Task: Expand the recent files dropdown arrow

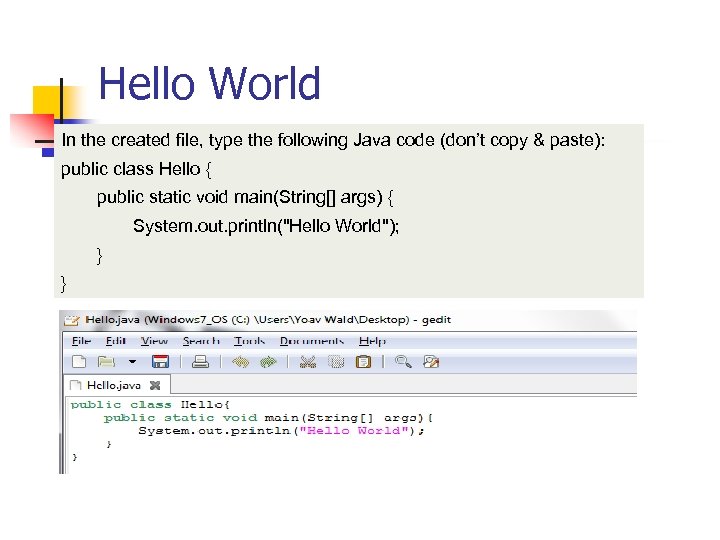Action: click(132, 362)
